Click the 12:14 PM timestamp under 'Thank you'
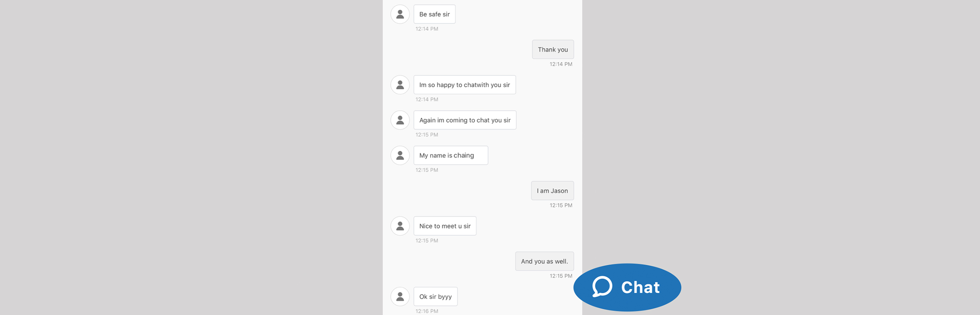The height and width of the screenshot is (315, 980). 561,64
